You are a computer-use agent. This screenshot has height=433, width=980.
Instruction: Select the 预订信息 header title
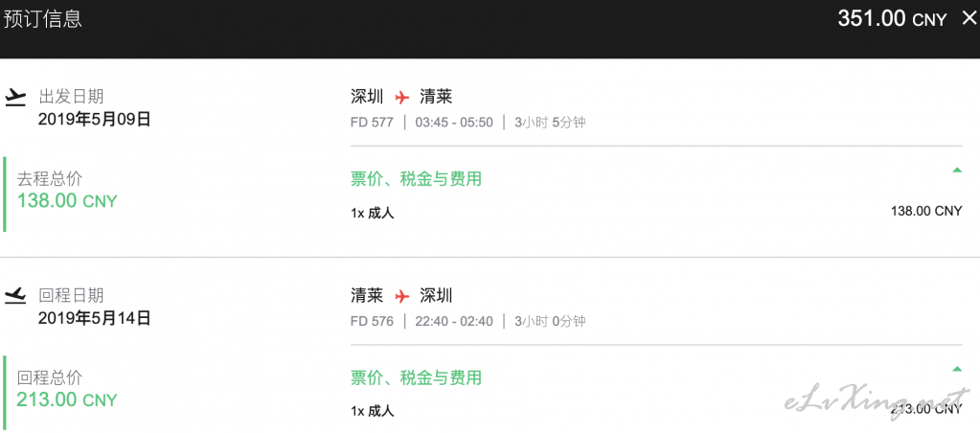click(42, 19)
